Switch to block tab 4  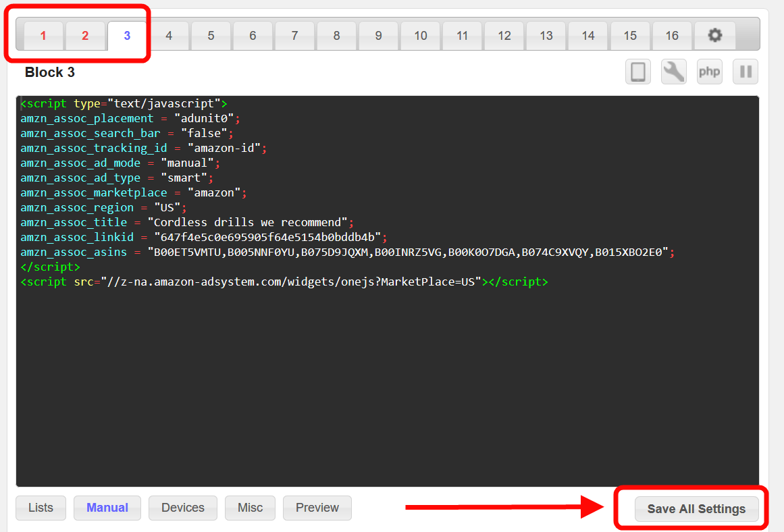pos(169,36)
